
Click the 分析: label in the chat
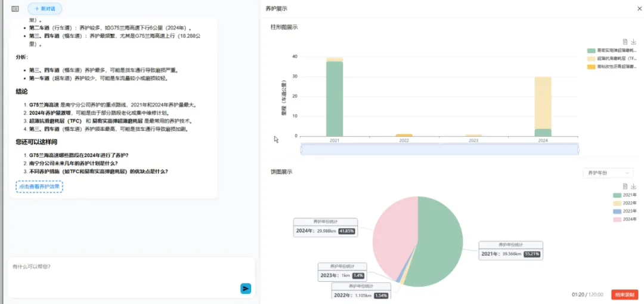[x=22, y=57]
